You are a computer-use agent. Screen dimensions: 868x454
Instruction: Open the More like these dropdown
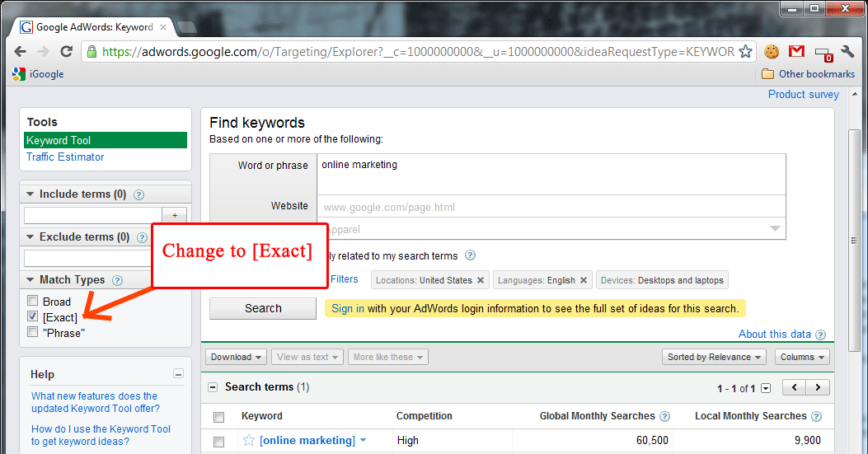(388, 357)
